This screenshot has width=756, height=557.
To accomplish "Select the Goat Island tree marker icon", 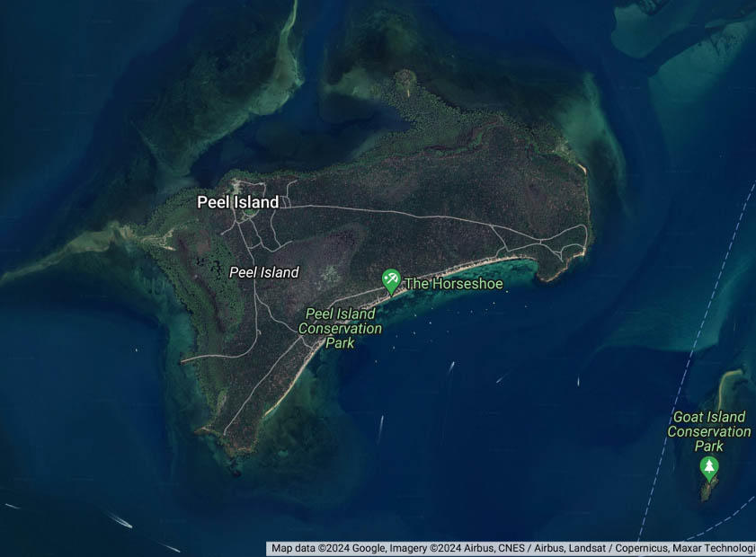I will [709, 466].
